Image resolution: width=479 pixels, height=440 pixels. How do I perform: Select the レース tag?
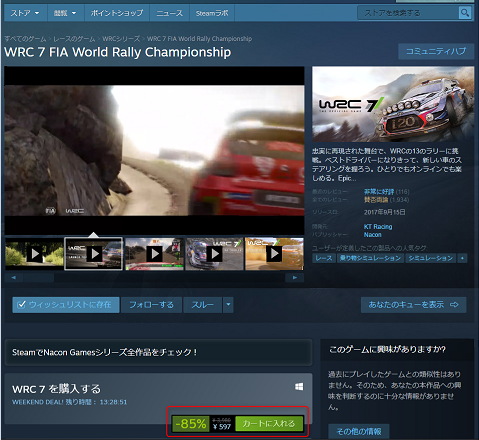click(x=324, y=258)
